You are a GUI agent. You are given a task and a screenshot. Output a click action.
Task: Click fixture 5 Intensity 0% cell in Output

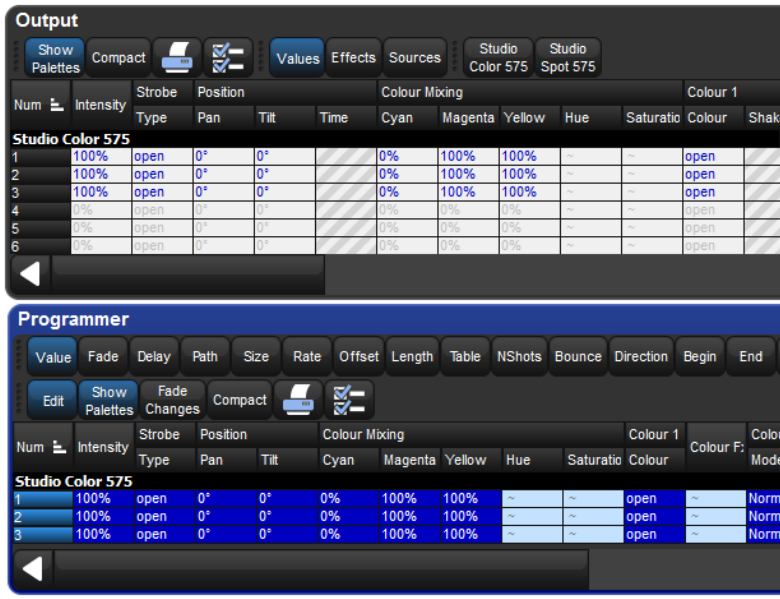click(101, 228)
